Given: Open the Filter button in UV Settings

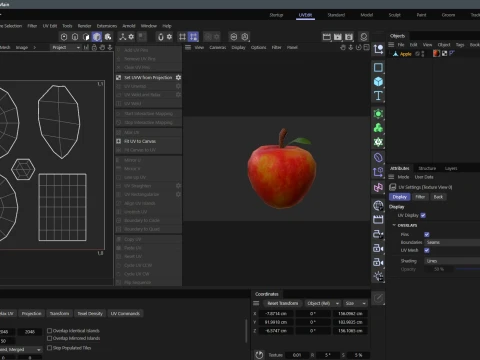Looking at the screenshot, I should coord(420,197).
